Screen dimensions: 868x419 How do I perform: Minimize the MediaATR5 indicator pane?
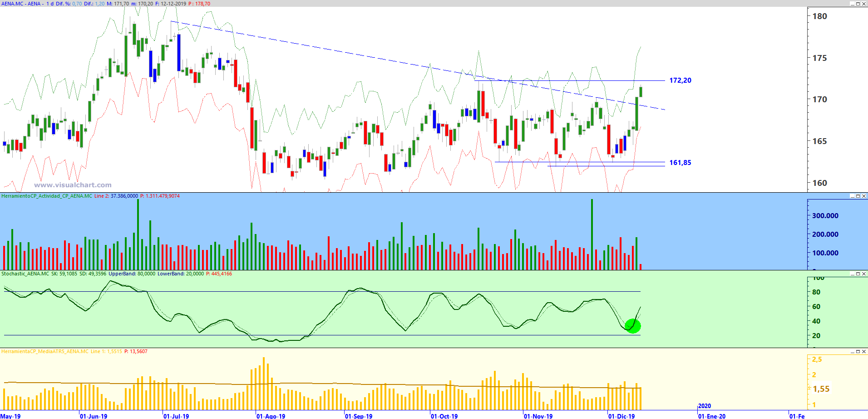point(852,351)
